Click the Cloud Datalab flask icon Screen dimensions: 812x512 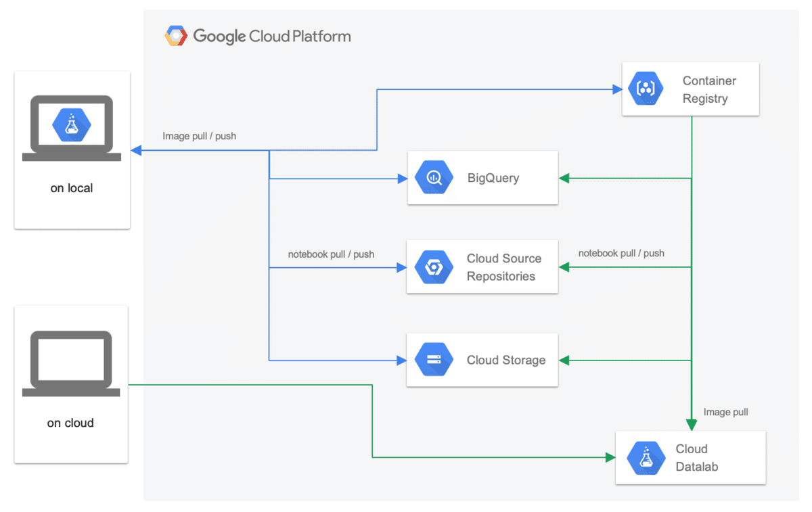(646, 458)
